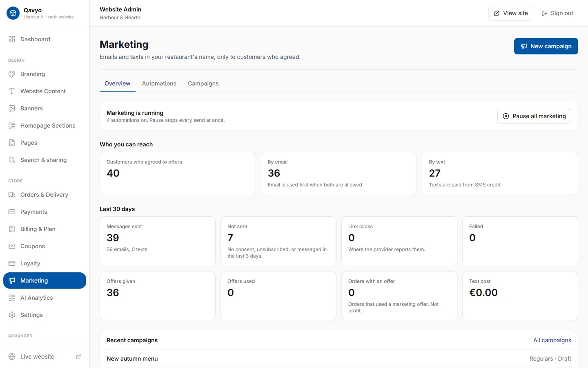Click the Marketing megaphone icon in sidebar

(12, 280)
